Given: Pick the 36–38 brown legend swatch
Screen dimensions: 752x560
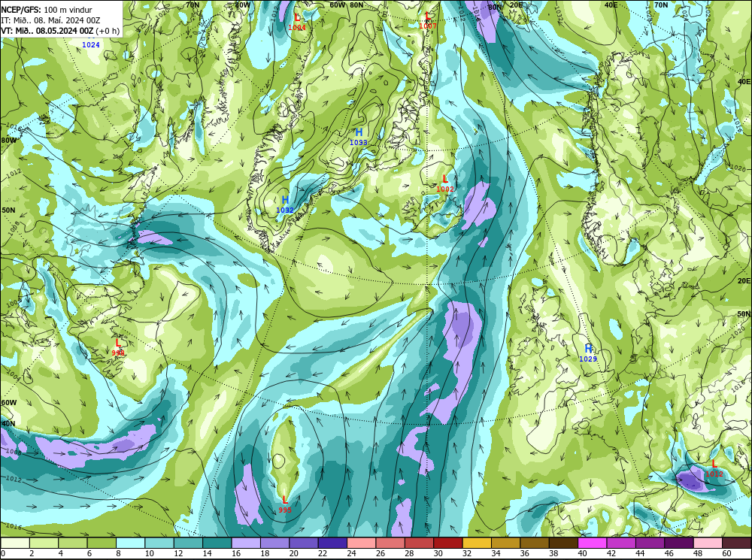Looking at the screenshot, I should (x=534, y=543).
